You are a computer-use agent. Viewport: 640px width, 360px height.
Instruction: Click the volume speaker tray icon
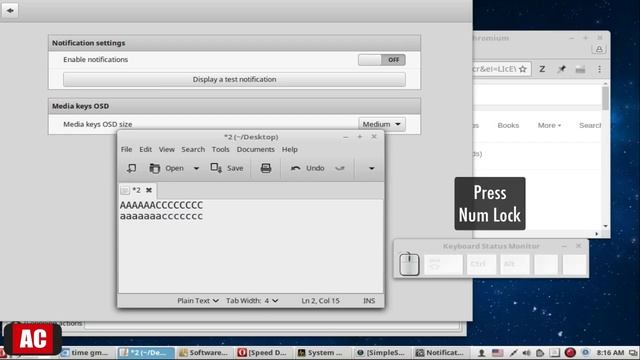527,353
